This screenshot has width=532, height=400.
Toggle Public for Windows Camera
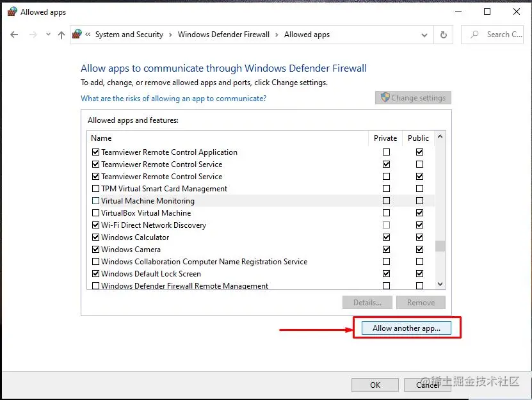(x=420, y=249)
